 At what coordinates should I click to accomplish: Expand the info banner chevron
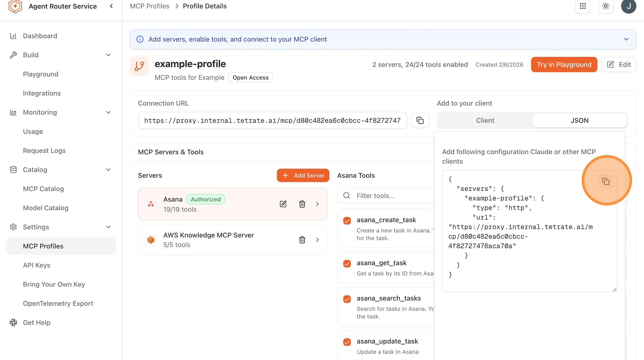pos(626,39)
